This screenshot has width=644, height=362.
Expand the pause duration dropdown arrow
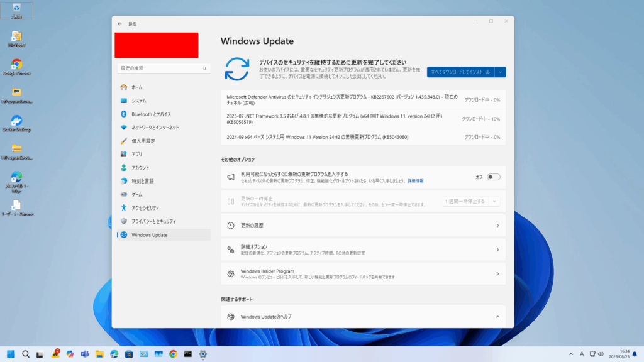pyautogui.click(x=494, y=202)
